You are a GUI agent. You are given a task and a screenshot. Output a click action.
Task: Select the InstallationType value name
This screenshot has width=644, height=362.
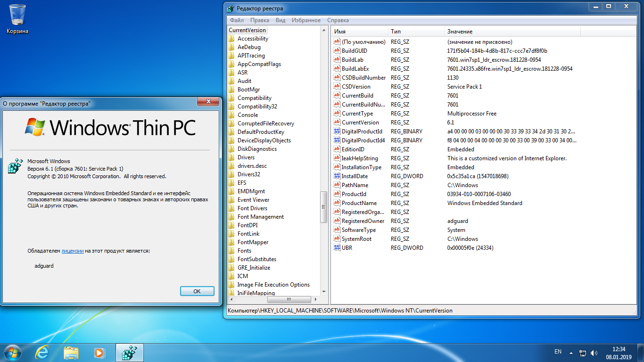tap(362, 167)
